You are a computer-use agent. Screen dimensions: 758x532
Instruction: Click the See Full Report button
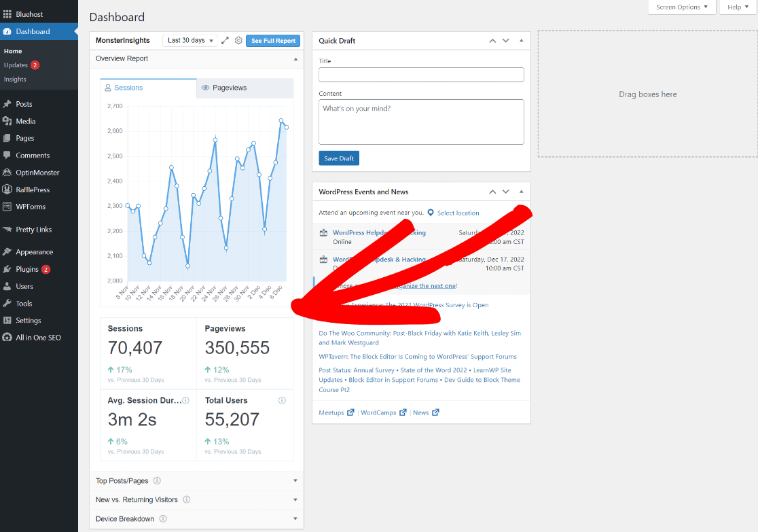pos(272,41)
